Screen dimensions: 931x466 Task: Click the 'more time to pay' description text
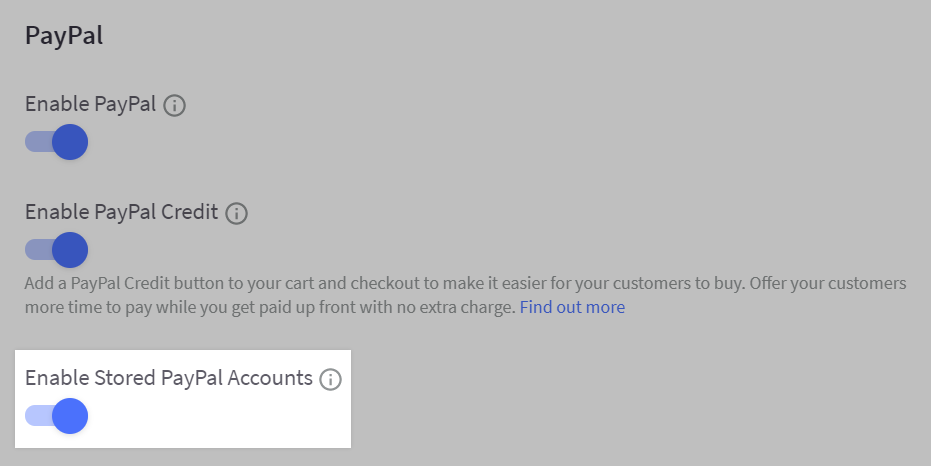coord(270,308)
